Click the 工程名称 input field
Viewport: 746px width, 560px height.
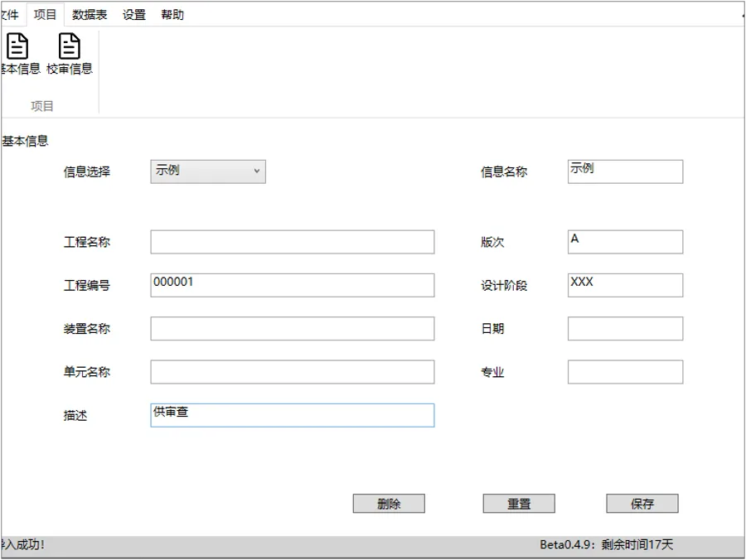[x=292, y=242]
